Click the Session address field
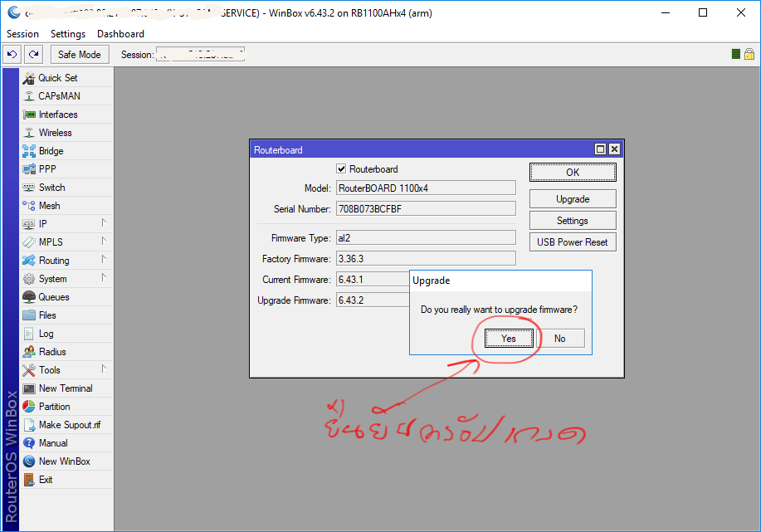Viewport: 761px width, 532px height. 200,55
